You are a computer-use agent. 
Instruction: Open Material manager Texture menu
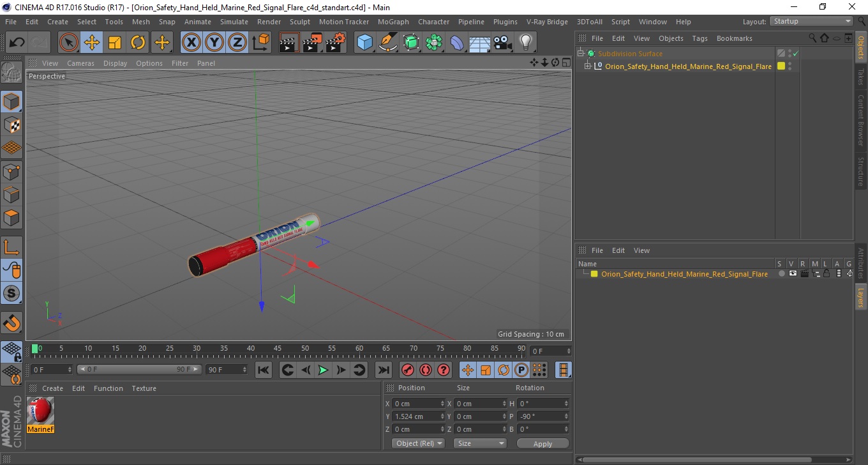[x=144, y=388]
